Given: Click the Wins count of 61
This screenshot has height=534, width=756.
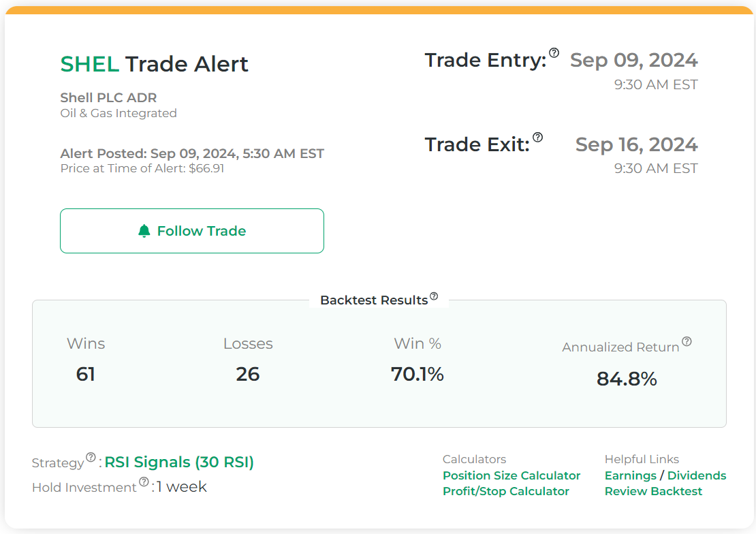Looking at the screenshot, I should click(x=86, y=374).
